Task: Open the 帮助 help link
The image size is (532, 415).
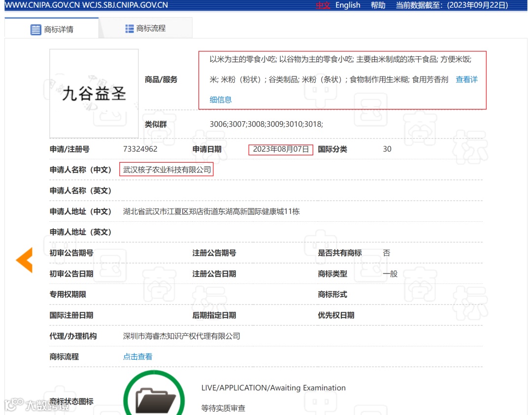Action: 378,5
